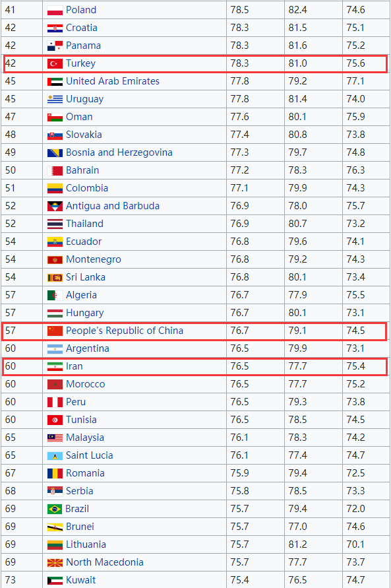Image resolution: width=391 pixels, height=588 pixels.
Task: Click the Algeria flag icon
Action: pyautogui.click(x=55, y=295)
